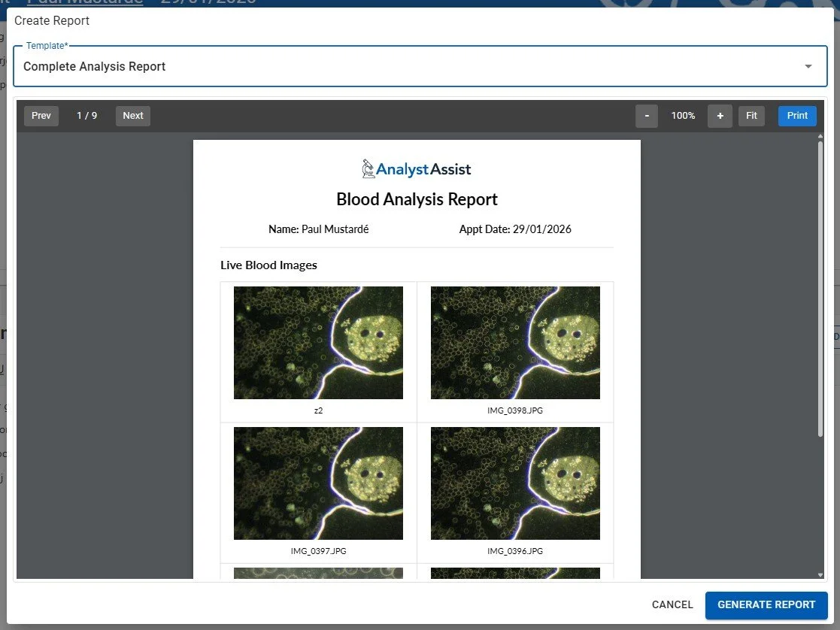Open the Template dropdown arrow
Screen dimensions: 840x630
pyautogui.click(x=808, y=66)
